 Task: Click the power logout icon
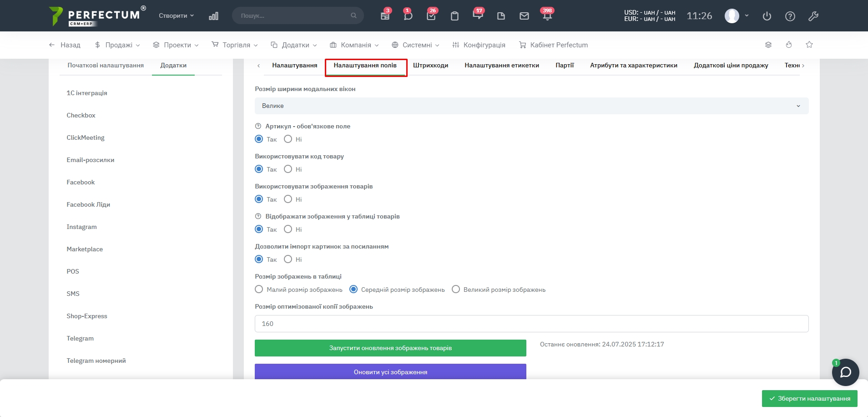767,16
